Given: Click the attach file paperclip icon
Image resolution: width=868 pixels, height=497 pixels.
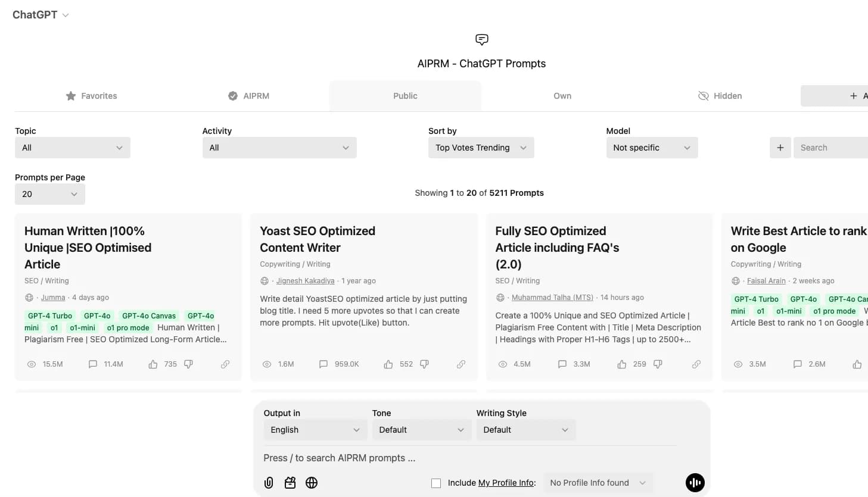Looking at the screenshot, I should pos(269,483).
